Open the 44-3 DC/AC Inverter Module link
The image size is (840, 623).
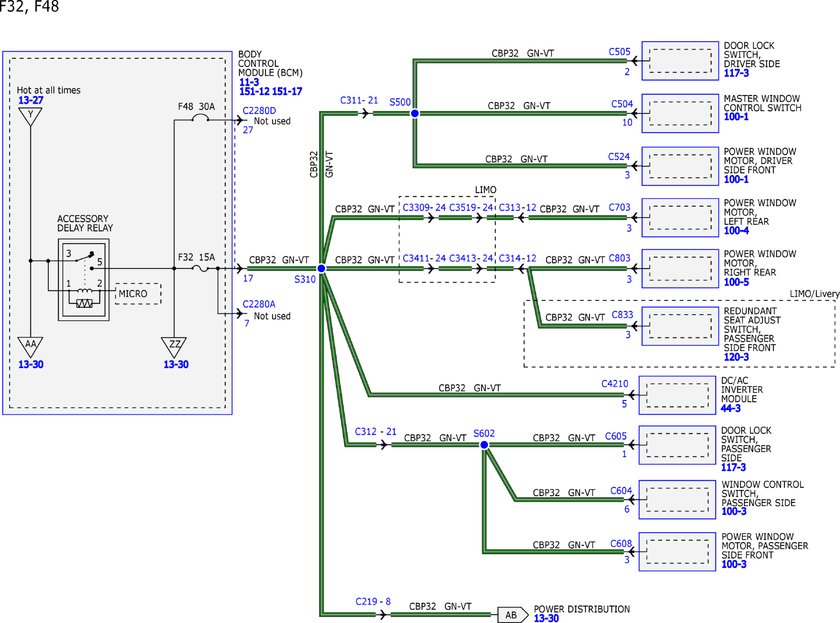tap(731, 408)
